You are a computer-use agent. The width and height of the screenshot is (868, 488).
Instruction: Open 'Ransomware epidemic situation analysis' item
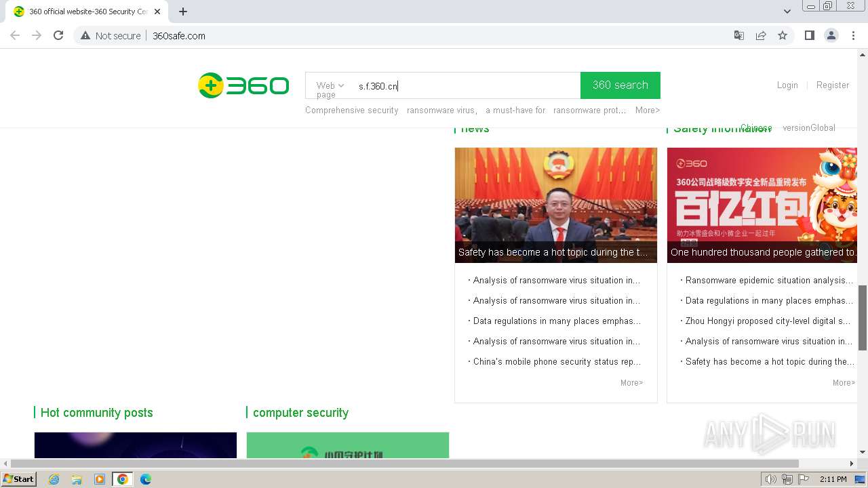[x=769, y=280]
